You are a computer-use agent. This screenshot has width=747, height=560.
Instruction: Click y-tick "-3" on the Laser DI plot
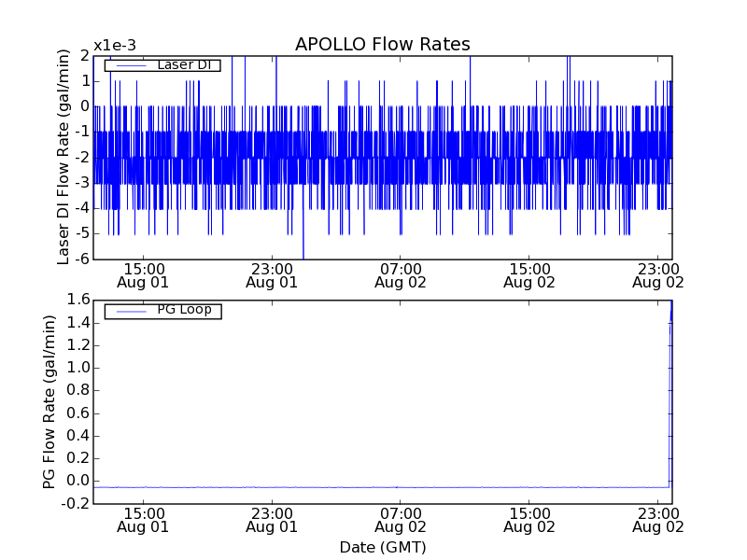click(82, 183)
